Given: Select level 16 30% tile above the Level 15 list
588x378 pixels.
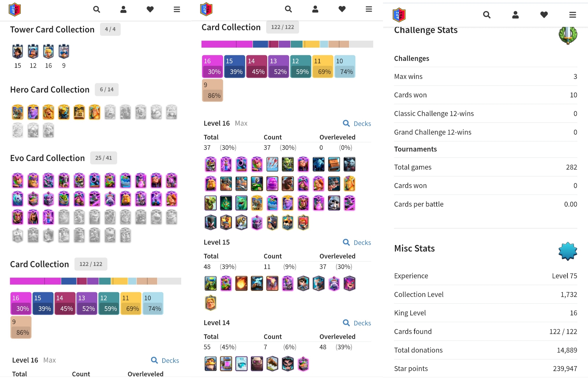Looking at the screenshot, I should click(x=213, y=66).
